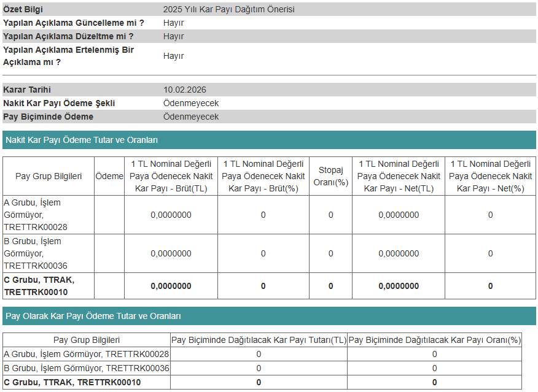Click the "Dağıtılacak Kar Payı Tutarı(TL)" column header

click(259, 340)
